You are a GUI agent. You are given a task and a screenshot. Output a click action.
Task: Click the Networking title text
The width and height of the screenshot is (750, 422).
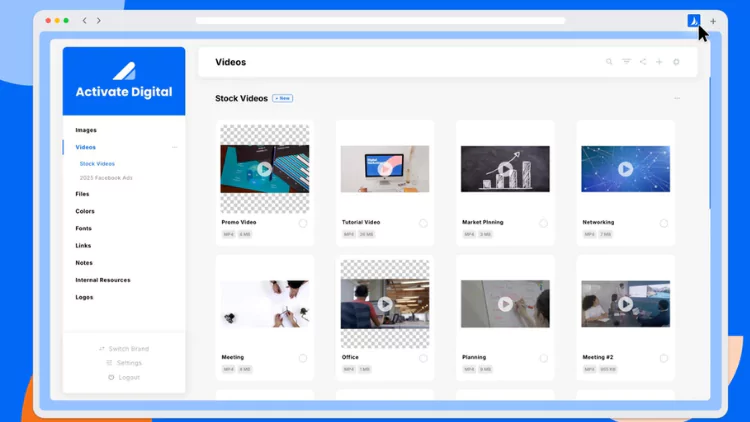pyautogui.click(x=598, y=222)
